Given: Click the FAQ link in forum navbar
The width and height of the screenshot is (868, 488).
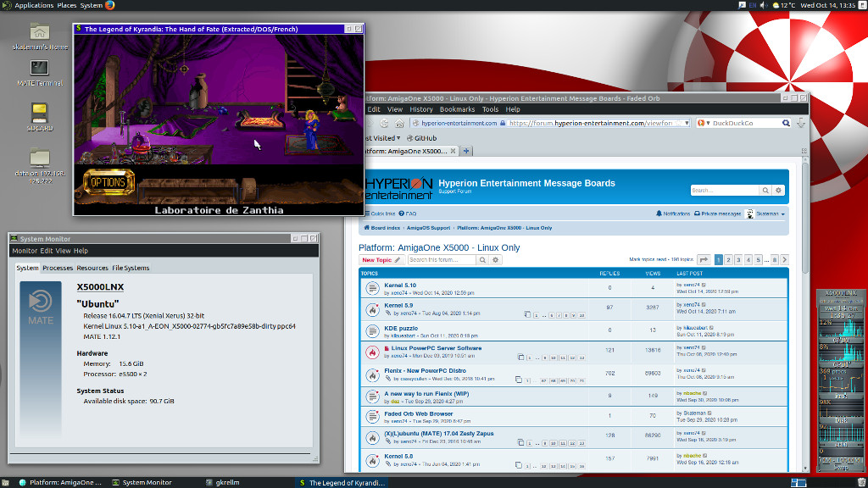Looking at the screenshot, I should [408, 213].
